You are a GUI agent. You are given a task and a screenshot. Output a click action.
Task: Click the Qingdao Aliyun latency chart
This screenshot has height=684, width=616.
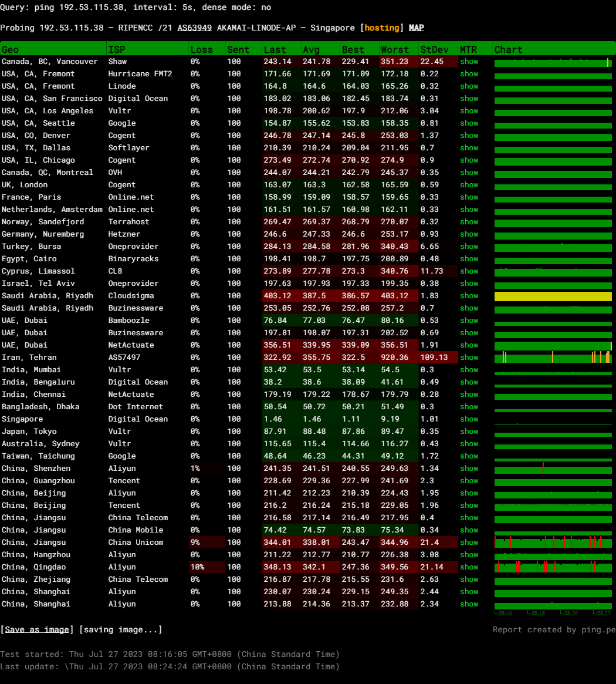(x=553, y=567)
